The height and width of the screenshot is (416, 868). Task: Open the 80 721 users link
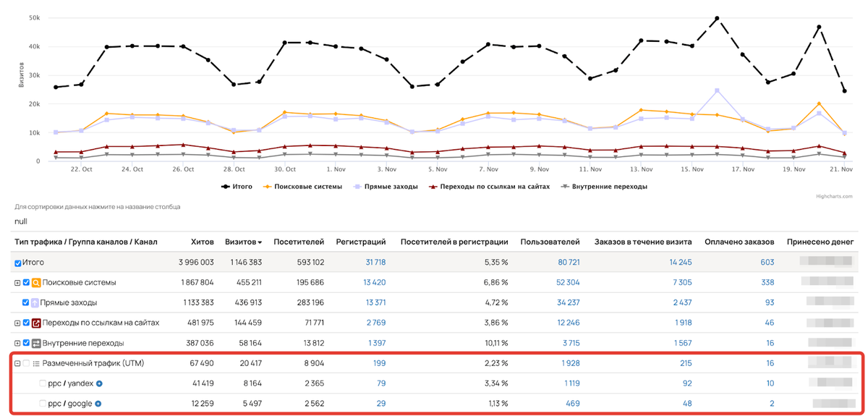pyautogui.click(x=569, y=263)
